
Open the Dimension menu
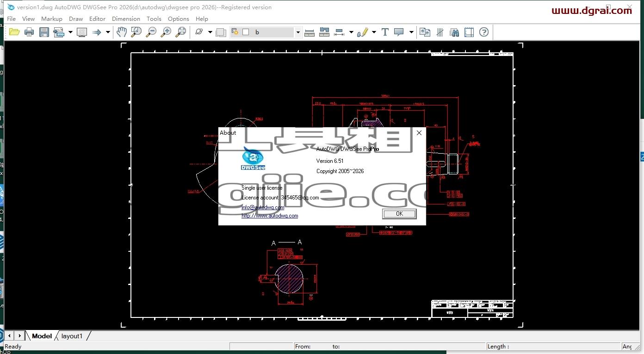(x=126, y=19)
